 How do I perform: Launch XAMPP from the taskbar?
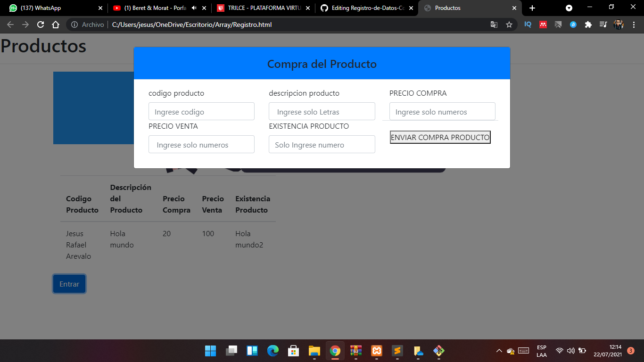click(376, 351)
